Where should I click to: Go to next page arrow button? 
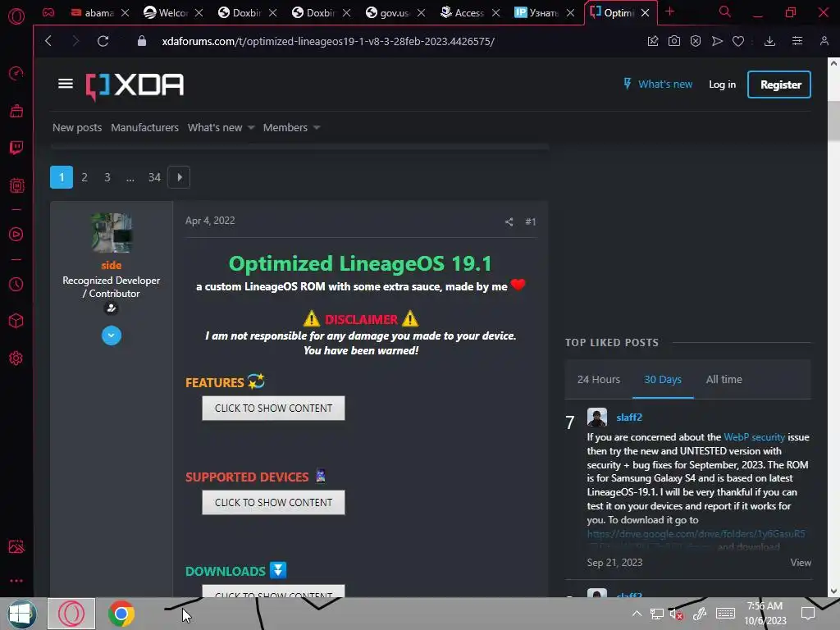coord(179,177)
